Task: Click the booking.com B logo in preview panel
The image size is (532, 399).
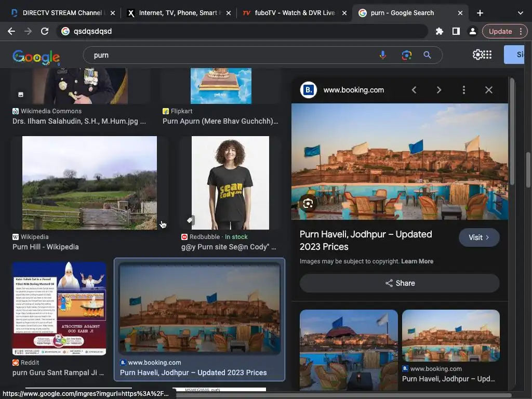Action: point(309,90)
